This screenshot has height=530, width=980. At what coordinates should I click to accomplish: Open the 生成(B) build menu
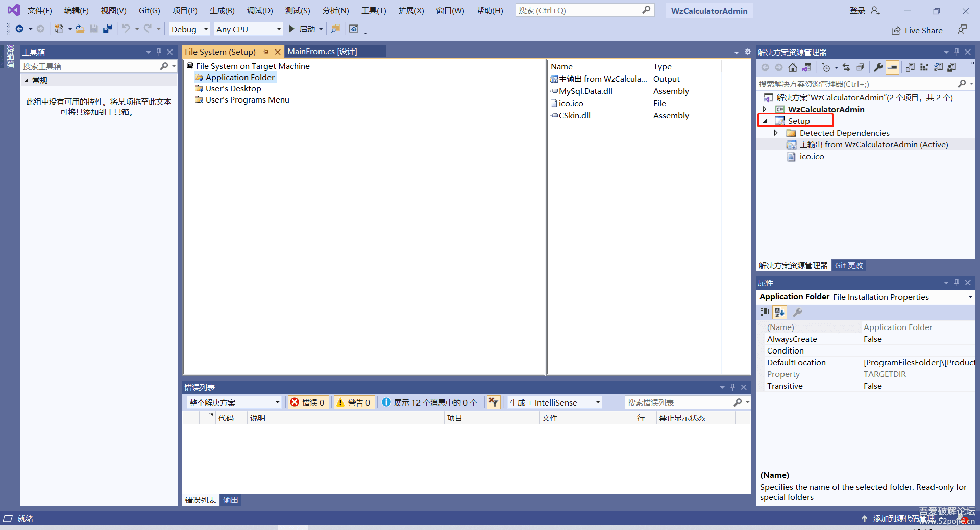222,11
